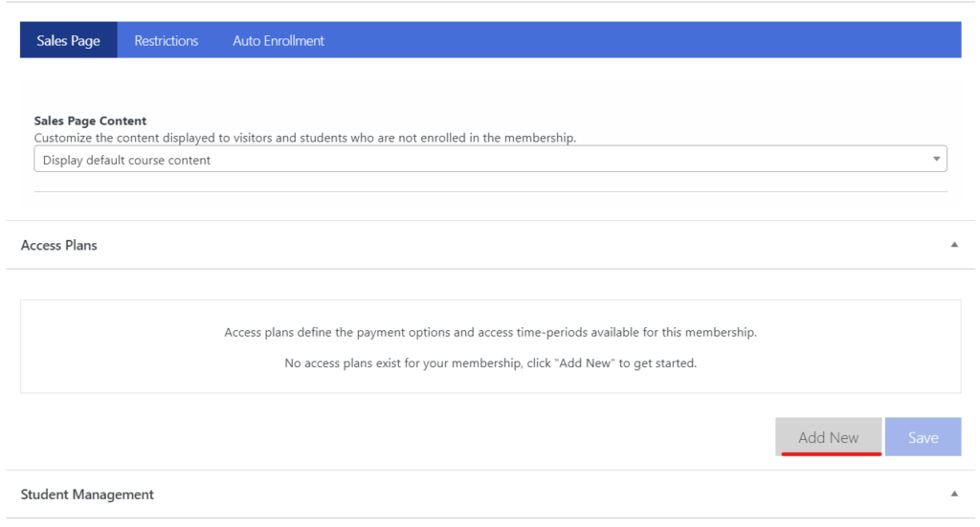Select 'Display default course content' text

126,160
